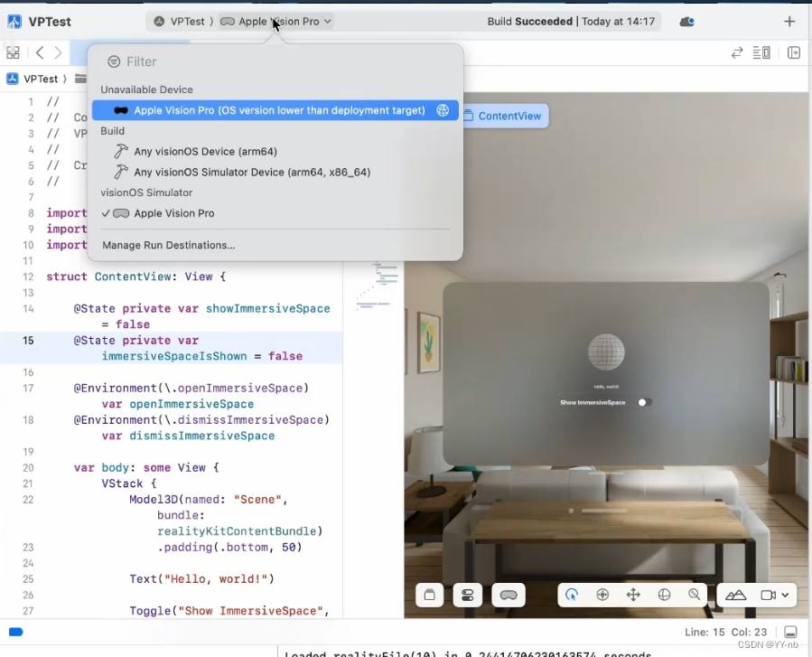Click the blue debug area indicator
Screen dimensions: 812x657
pos(16,632)
